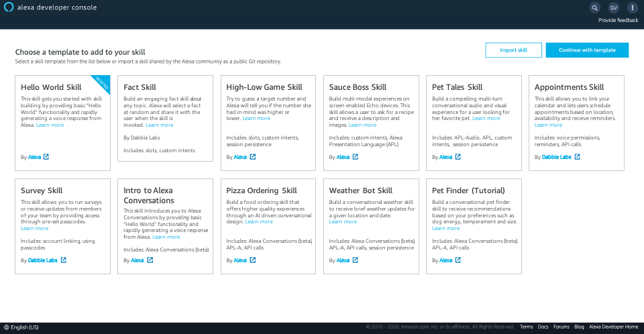Open Dabble Labs link in Appointments Skill
The width and height of the screenshot is (644, 334).
pos(557,157)
